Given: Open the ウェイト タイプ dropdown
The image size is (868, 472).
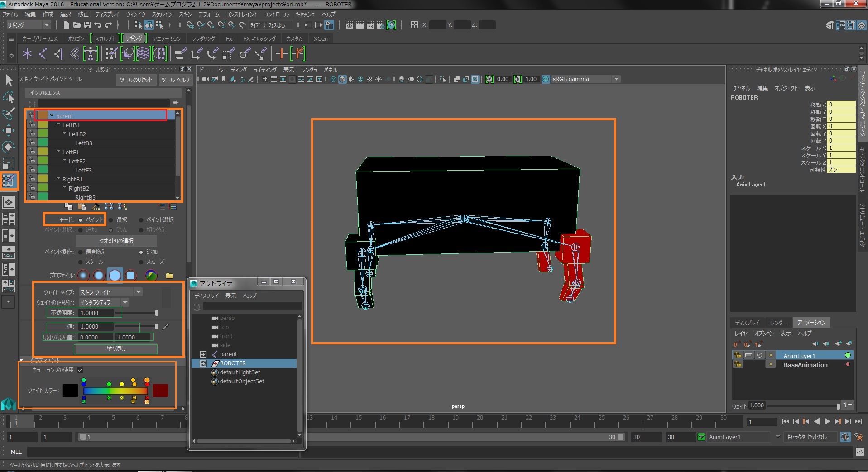Looking at the screenshot, I should [x=110, y=292].
